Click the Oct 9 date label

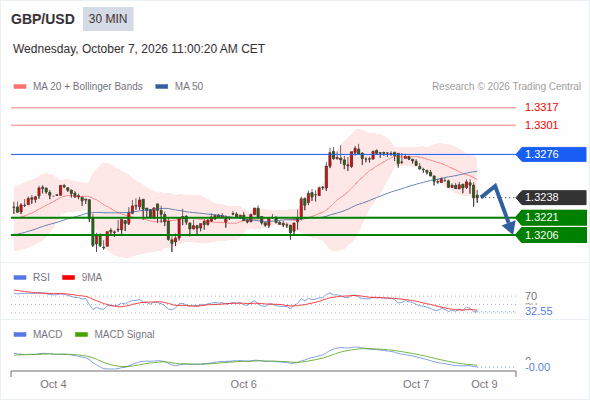(484, 384)
